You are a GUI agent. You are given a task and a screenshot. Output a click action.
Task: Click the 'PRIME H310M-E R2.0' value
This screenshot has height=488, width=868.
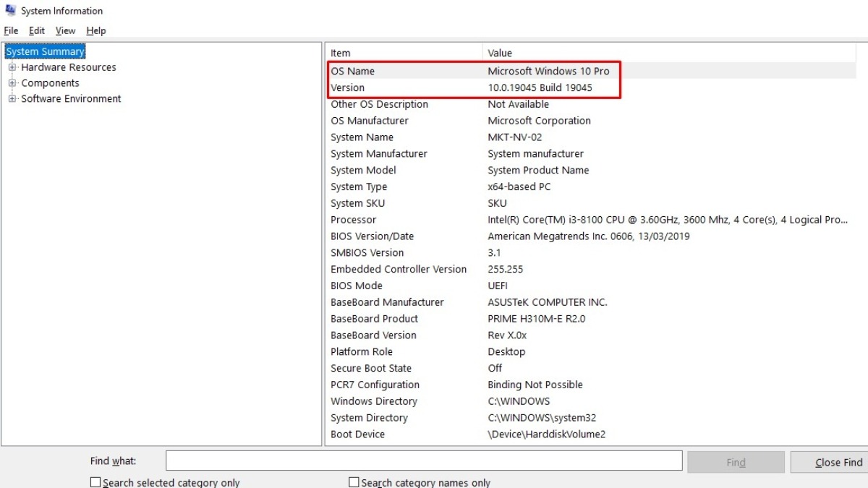536,320
